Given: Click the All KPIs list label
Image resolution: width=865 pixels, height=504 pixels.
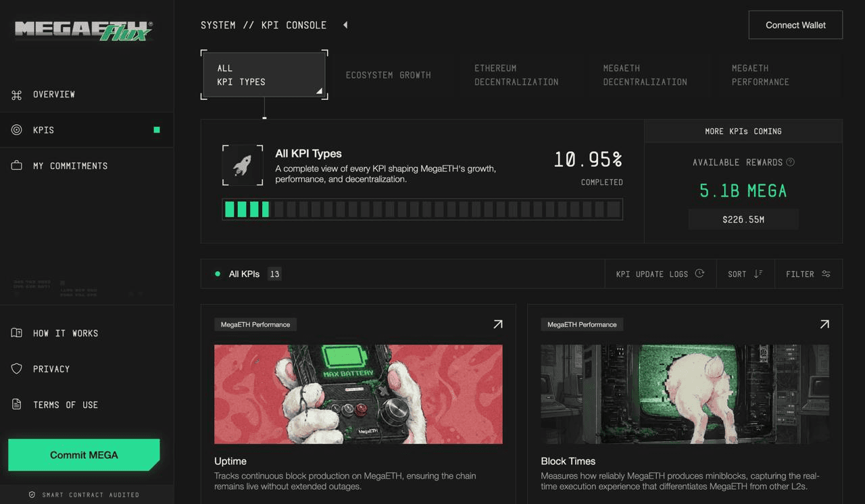Looking at the screenshot, I should coord(244,274).
